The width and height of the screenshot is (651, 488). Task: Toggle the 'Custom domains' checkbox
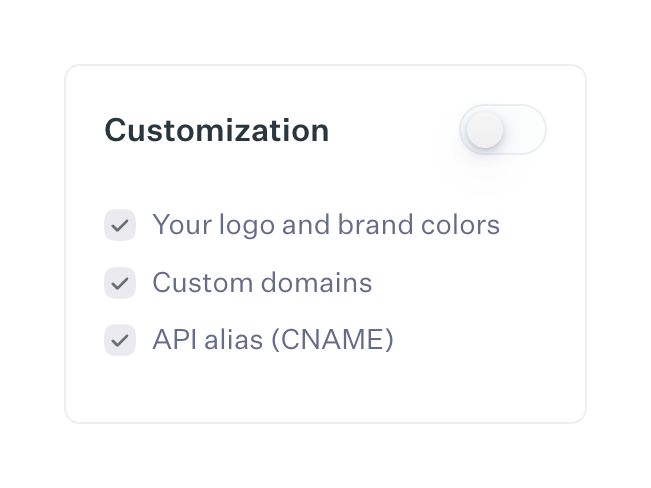pos(120,283)
